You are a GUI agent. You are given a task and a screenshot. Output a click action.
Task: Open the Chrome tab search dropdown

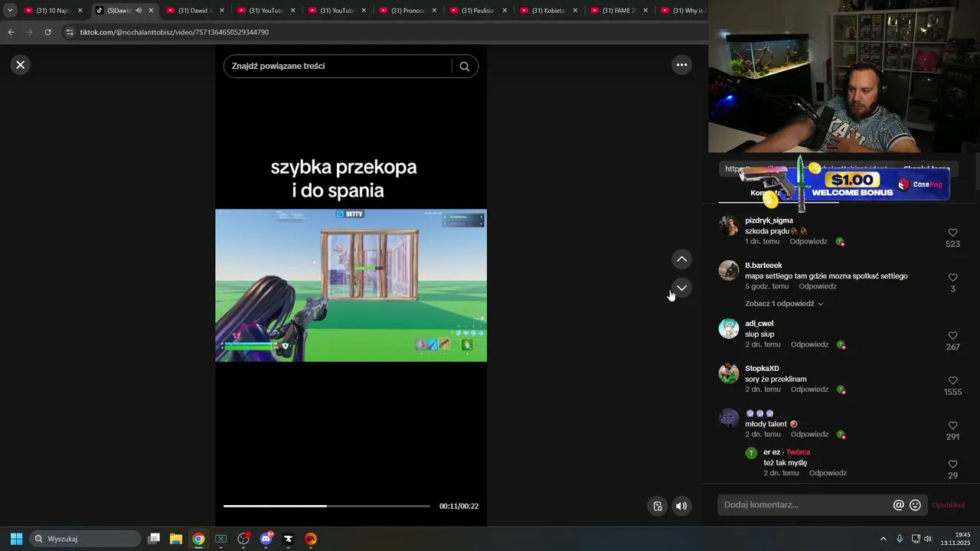tap(10, 11)
